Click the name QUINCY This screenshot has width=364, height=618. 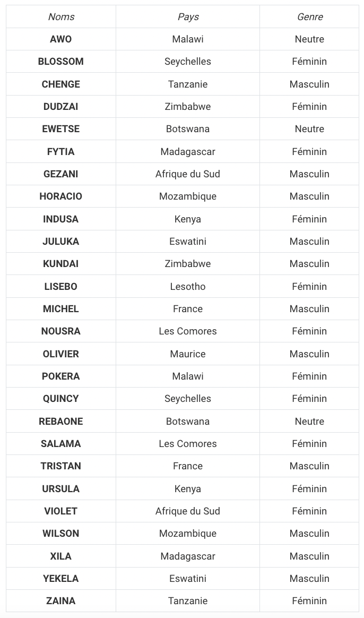[61, 399]
